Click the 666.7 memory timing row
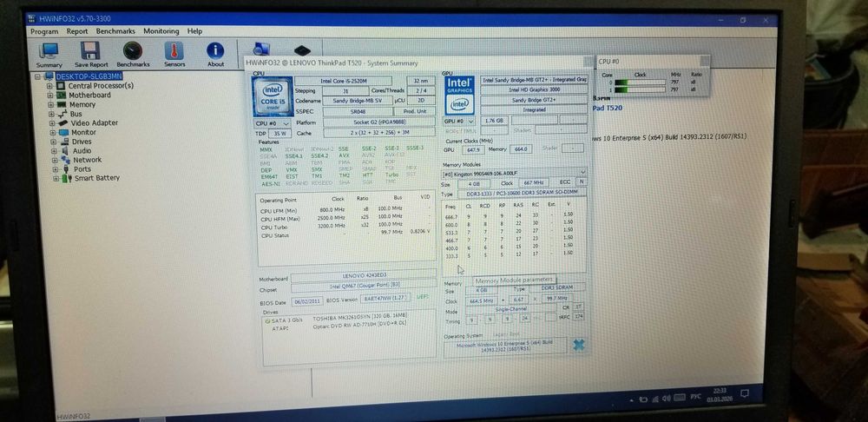The image size is (868, 422). pos(510,216)
